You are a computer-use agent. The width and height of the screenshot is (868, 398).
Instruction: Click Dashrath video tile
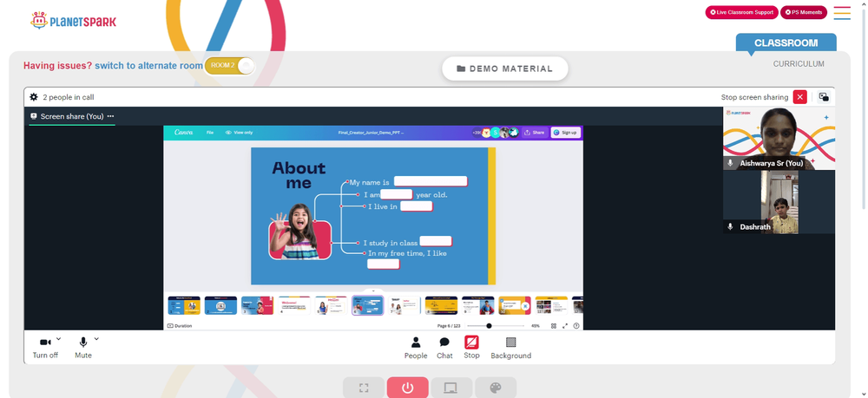[779, 202]
